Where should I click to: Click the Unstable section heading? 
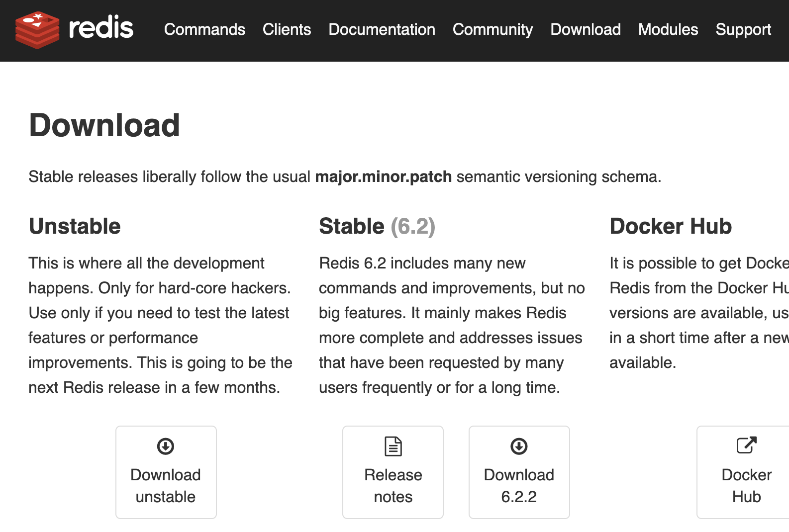(75, 226)
